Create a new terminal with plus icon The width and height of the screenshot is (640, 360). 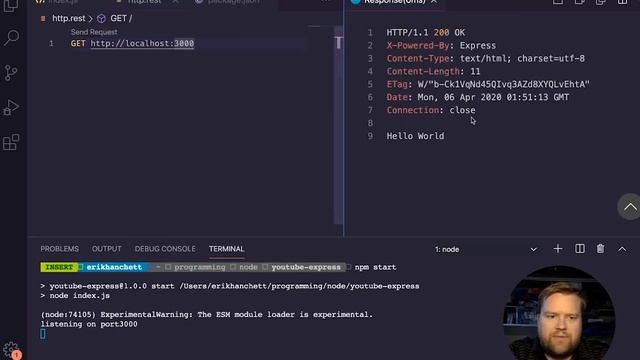tap(558, 249)
